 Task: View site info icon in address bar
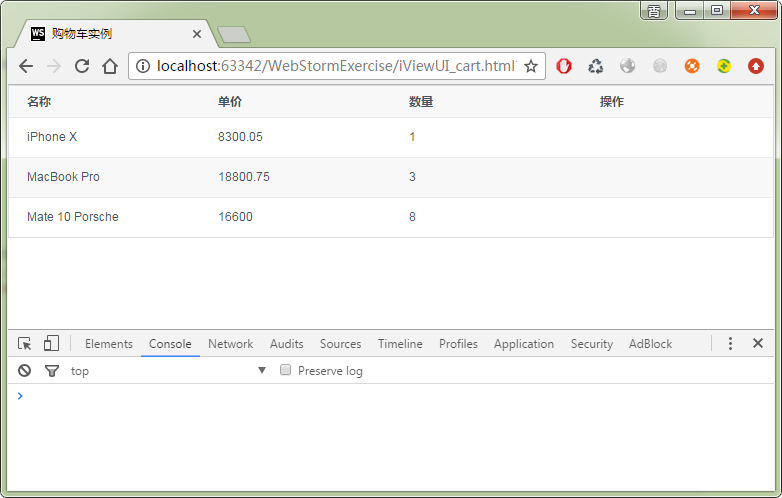(x=143, y=66)
